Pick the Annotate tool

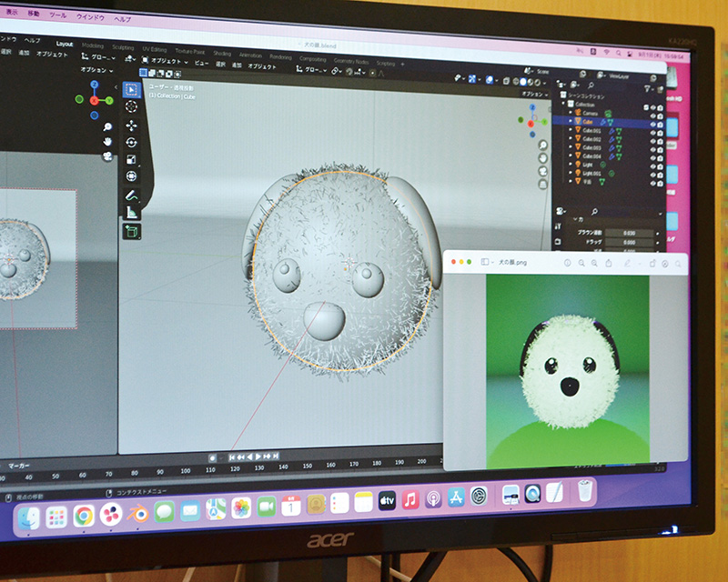point(131,196)
